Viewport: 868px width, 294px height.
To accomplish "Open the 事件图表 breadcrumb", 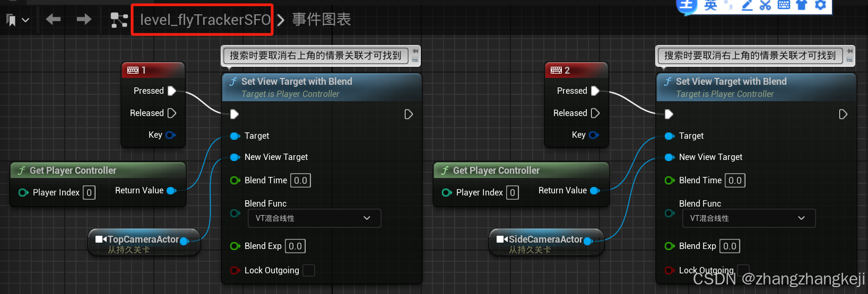I will pos(322,20).
